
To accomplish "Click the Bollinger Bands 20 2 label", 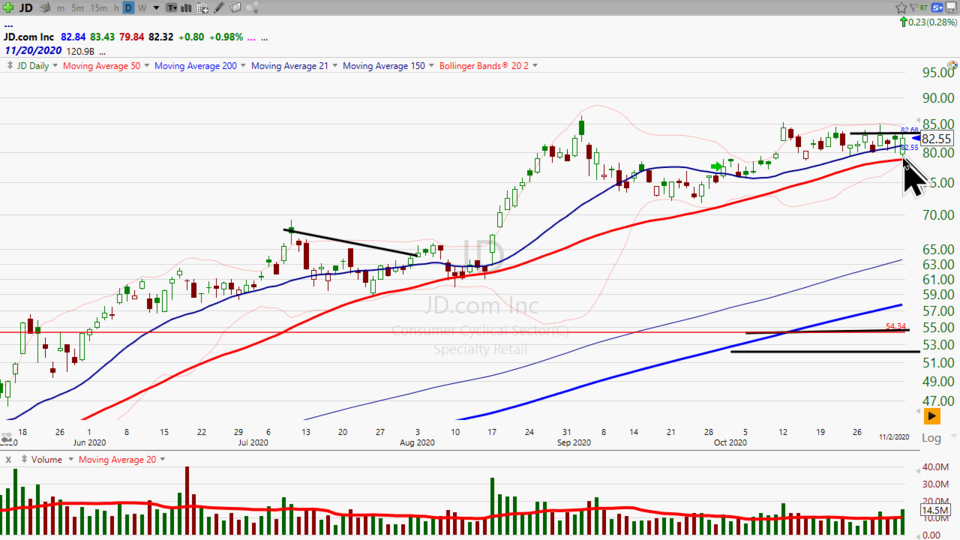I will pyautogui.click(x=484, y=66).
